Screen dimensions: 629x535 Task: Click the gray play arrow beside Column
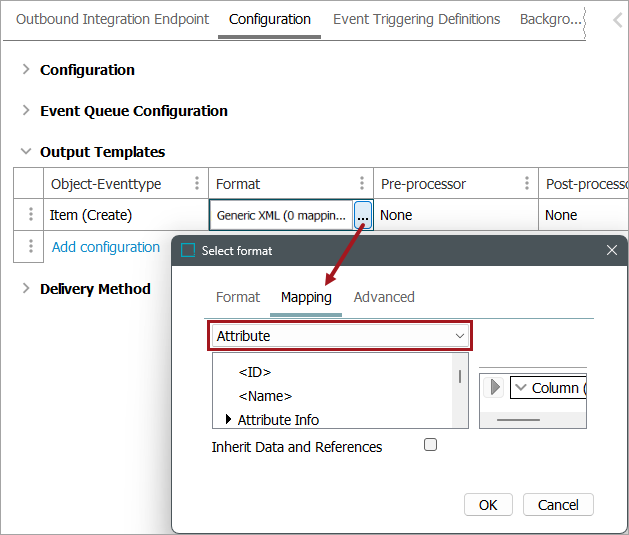click(494, 388)
